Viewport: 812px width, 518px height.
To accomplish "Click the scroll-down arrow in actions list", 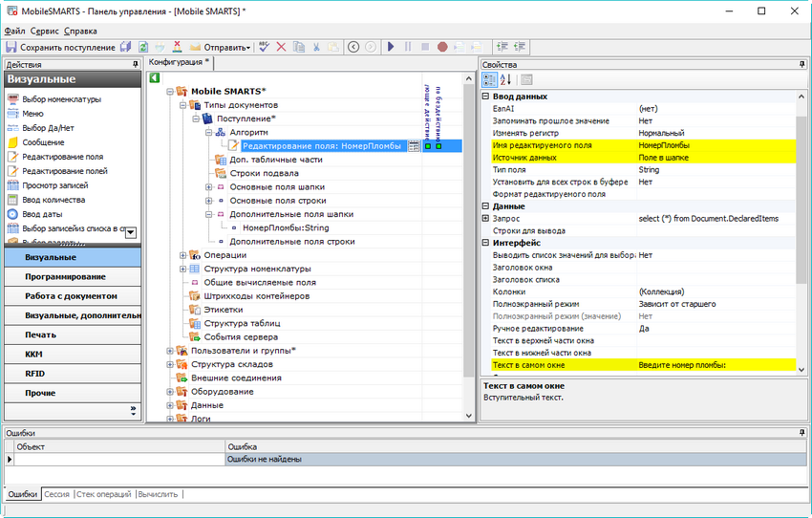I will (131, 232).
